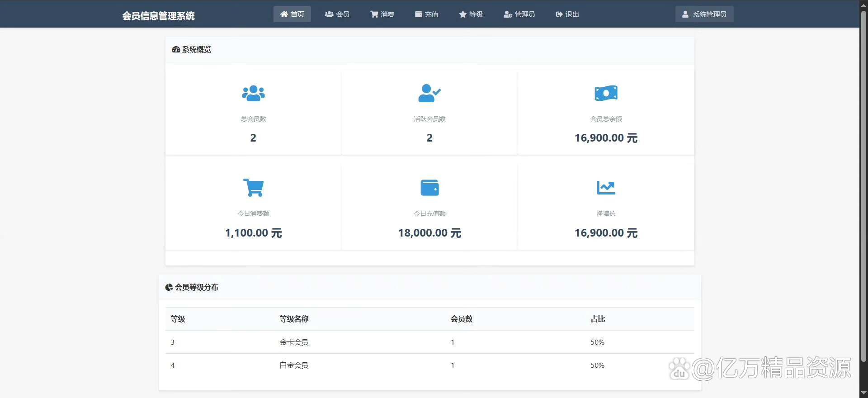868x398 pixels.
Task: Click the 18,000.00 元 recharge value
Action: coord(429,233)
